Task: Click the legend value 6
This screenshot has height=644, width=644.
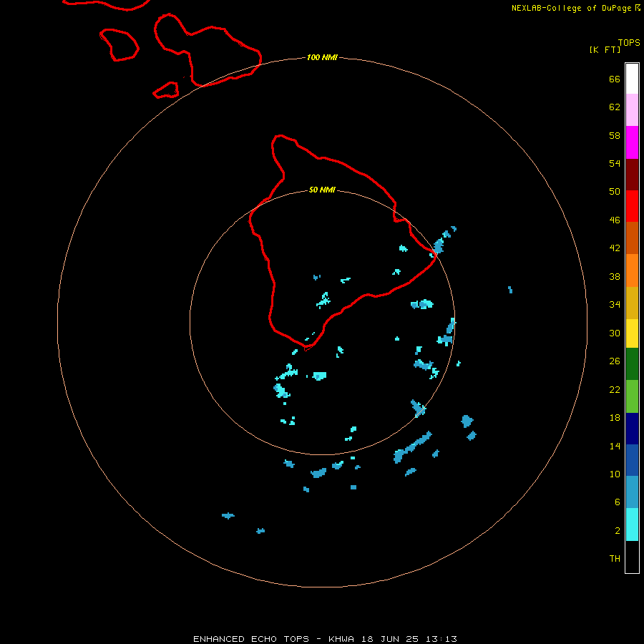Action: pos(618,502)
